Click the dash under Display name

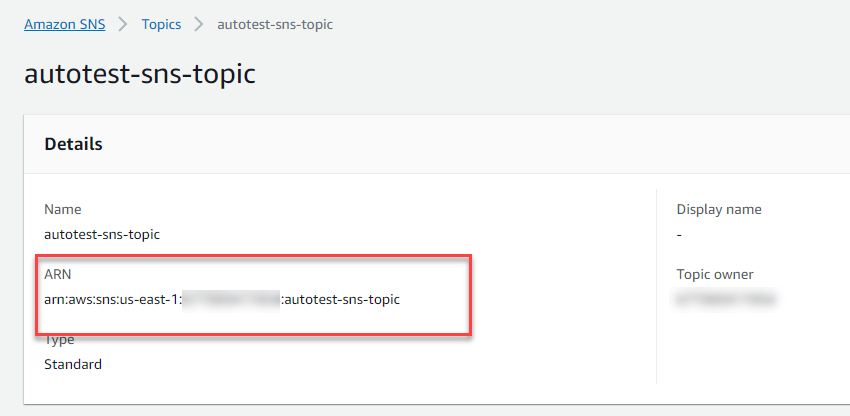(679, 234)
